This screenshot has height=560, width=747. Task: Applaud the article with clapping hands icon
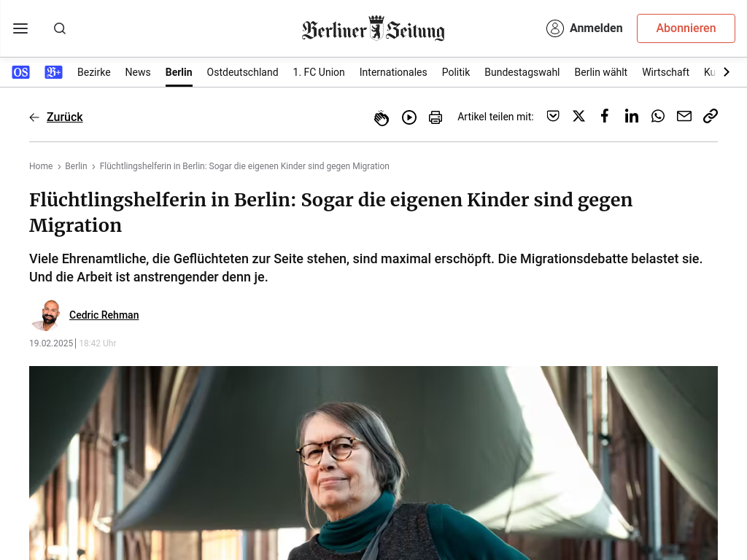click(x=381, y=117)
